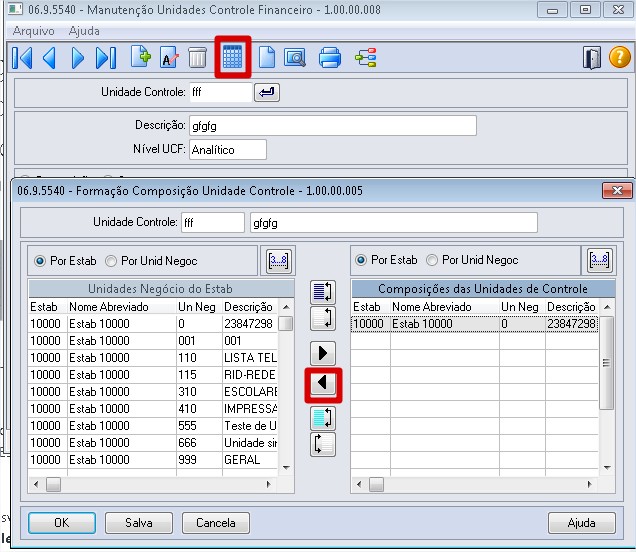Click the OK button
636x552 pixels.
coord(62,523)
